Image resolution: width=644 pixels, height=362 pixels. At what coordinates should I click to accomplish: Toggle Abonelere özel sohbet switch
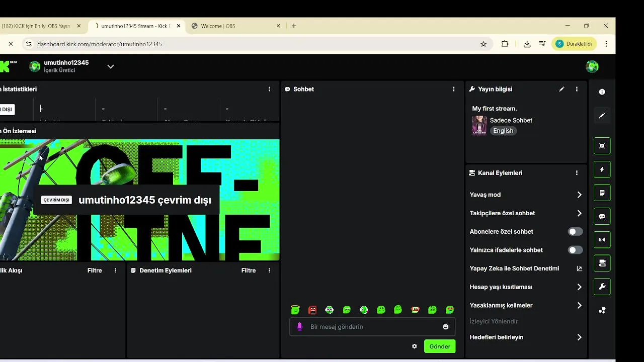pyautogui.click(x=575, y=232)
